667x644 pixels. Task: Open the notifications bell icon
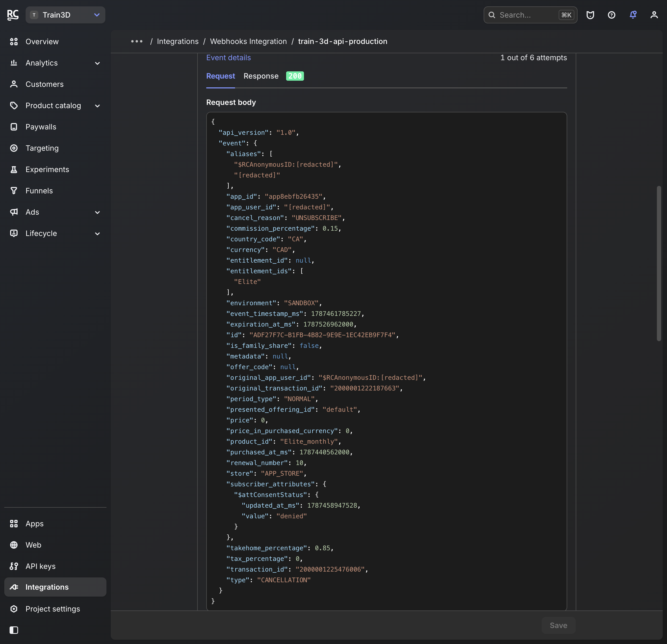[633, 15]
